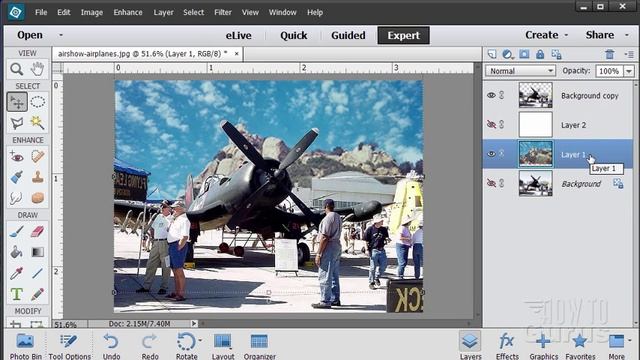Screen dimensions: 640x360
Task: Select the Sponge tool
Action: [x=37, y=198]
